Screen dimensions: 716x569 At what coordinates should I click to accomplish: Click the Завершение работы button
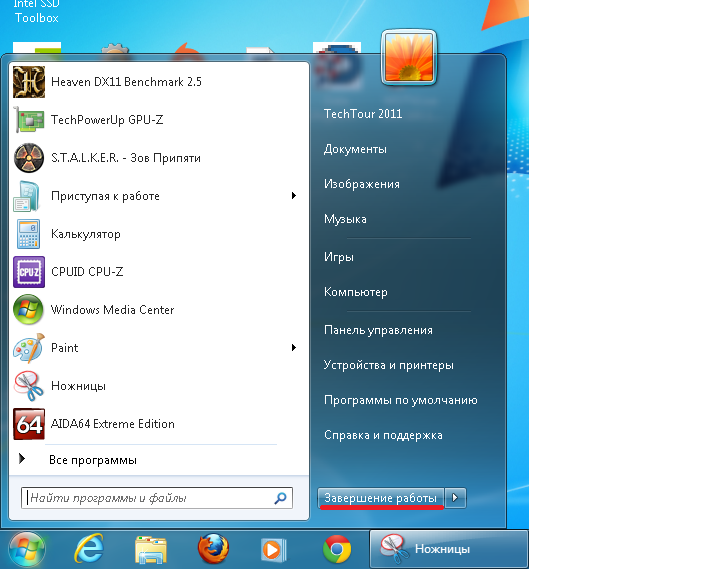(380, 498)
